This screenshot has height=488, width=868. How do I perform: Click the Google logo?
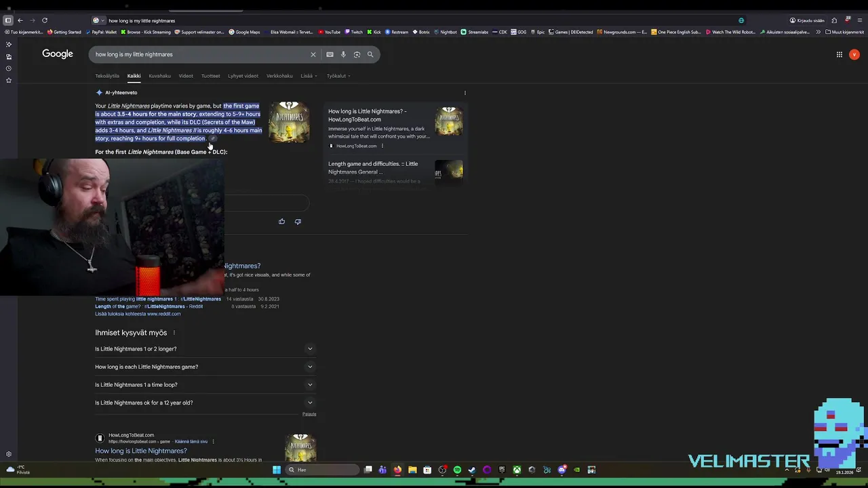[x=58, y=54]
